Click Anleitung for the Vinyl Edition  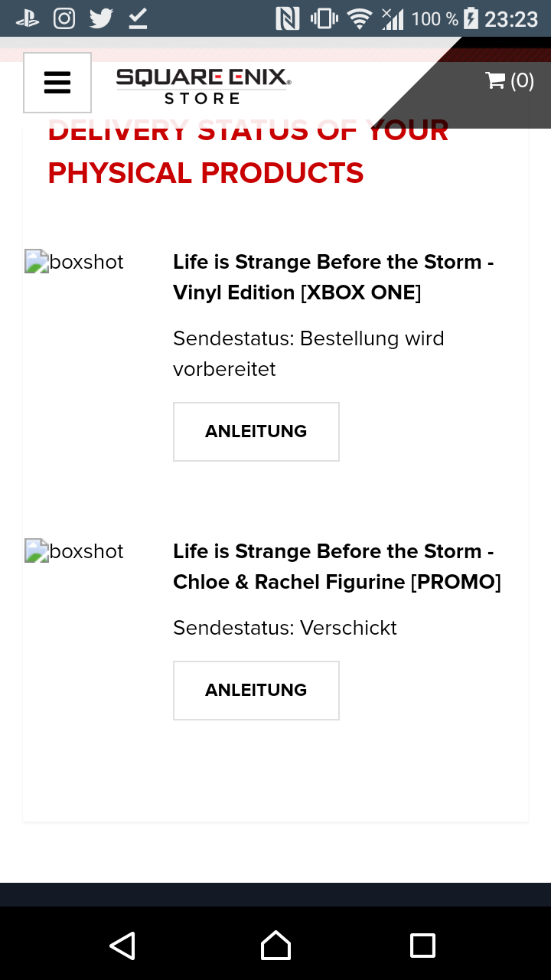[256, 432]
